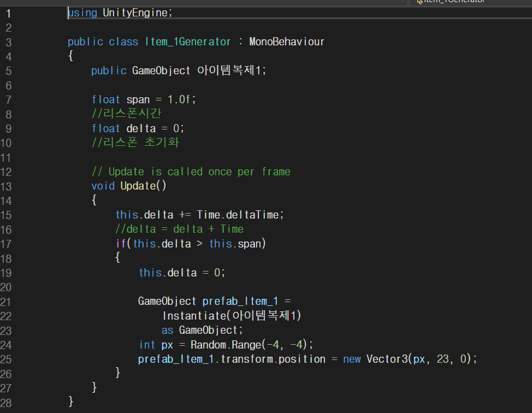Click the closing brace on line 28
Screen dimensions: 532x413
(x=70, y=402)
